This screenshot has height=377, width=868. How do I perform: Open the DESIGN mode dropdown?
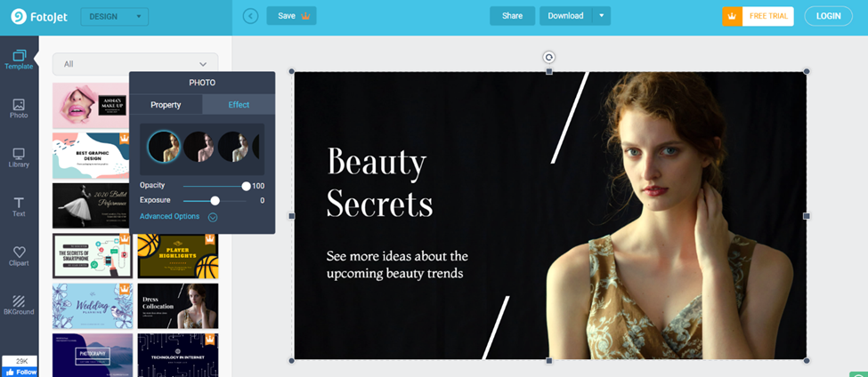(115, 17)
